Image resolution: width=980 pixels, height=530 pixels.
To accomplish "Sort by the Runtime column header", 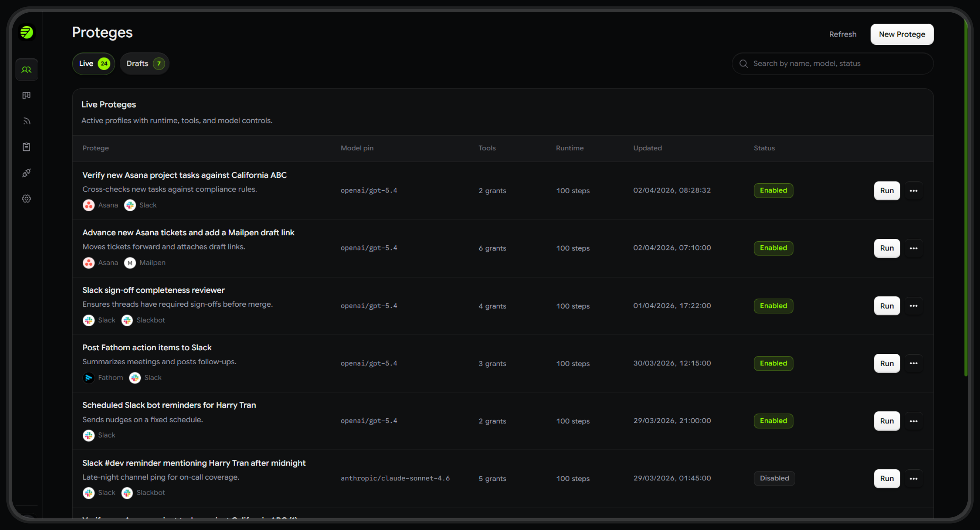I will click(x=570, y=148).
